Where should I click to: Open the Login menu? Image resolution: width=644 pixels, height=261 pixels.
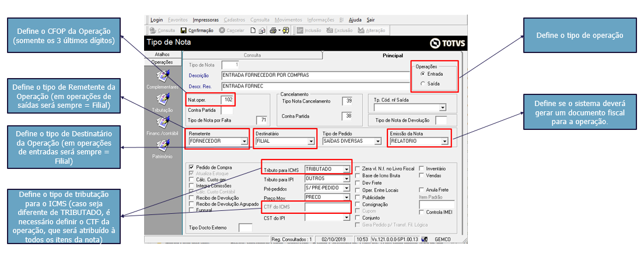tap(156, 20)
